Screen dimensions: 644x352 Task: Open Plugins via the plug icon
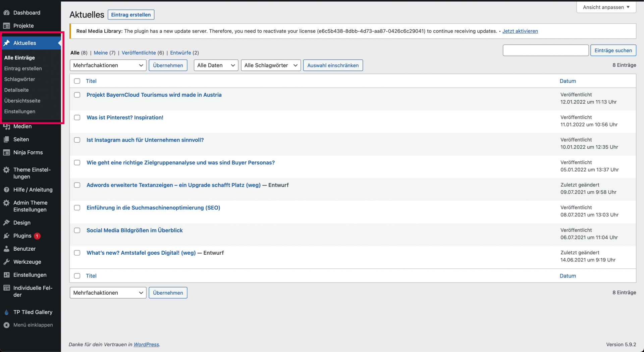coord(6,236)
